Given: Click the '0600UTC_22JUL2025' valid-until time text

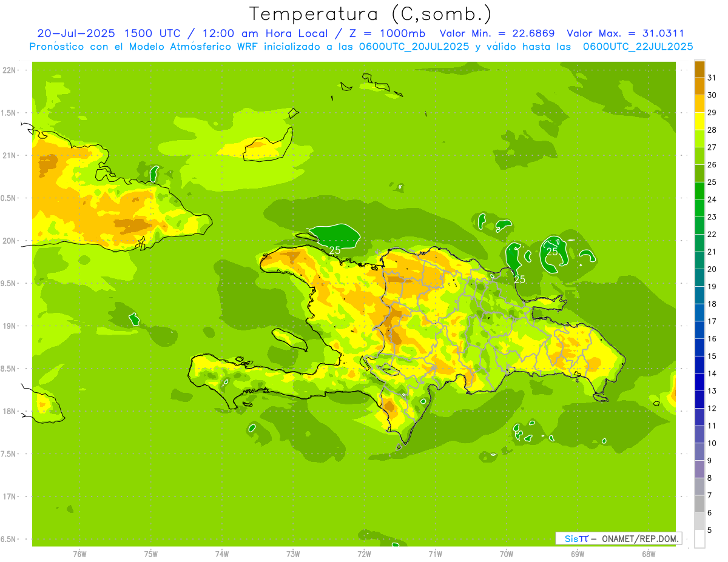Looking at the screenshot, I should (x=638, y=47).
